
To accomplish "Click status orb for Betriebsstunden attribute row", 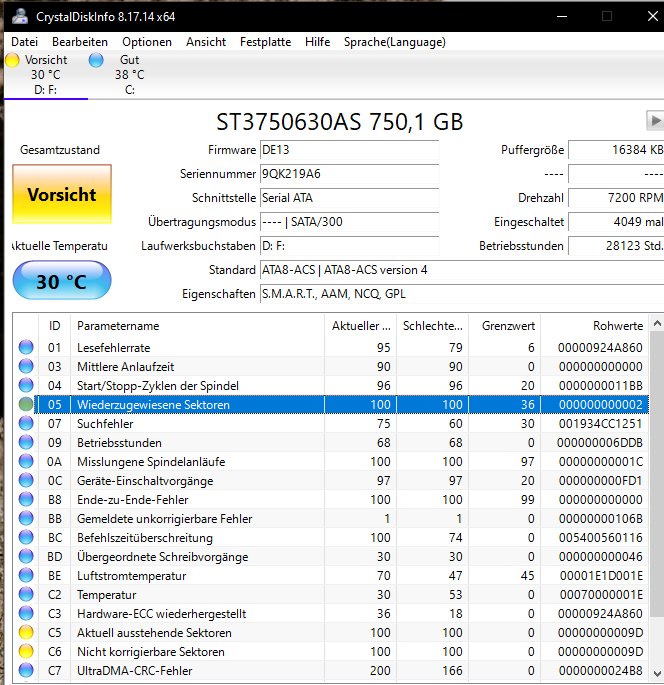I will coord(26,442).
